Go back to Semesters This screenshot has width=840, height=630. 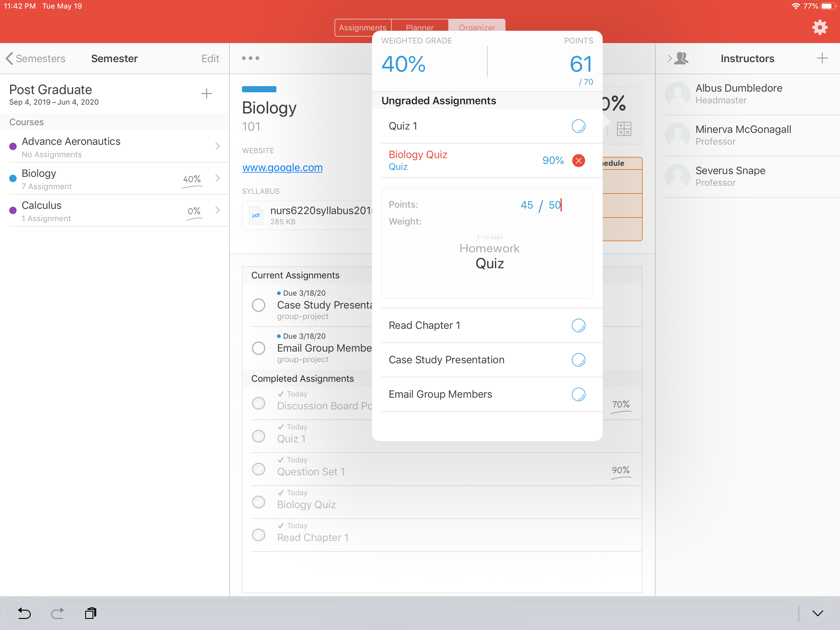point(36,58)
